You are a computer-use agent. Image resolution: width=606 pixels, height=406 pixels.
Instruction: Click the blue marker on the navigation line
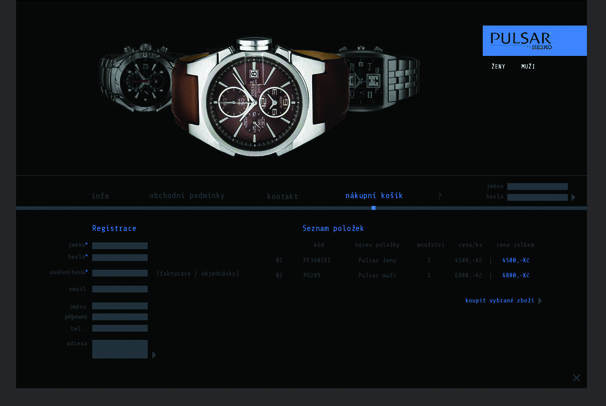(x=373, y=208)
